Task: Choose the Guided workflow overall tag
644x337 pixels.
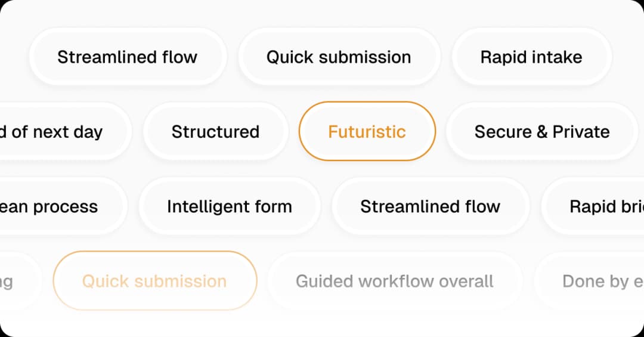Action: coord(394,281)
